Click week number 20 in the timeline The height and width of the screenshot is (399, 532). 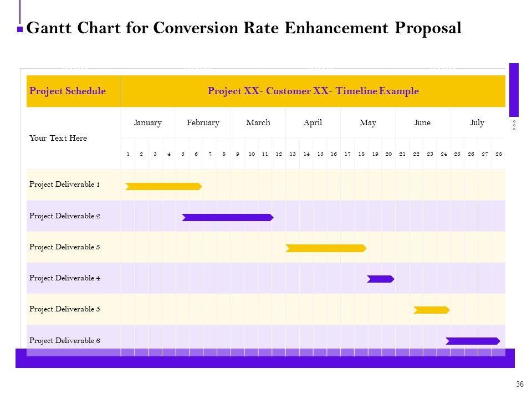(x=388, y=154)
